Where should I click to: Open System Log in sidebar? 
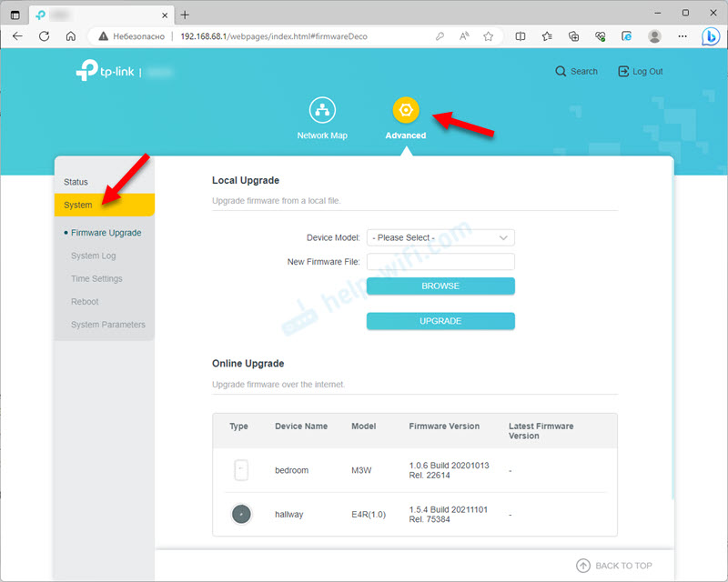(x=93, y=256)
